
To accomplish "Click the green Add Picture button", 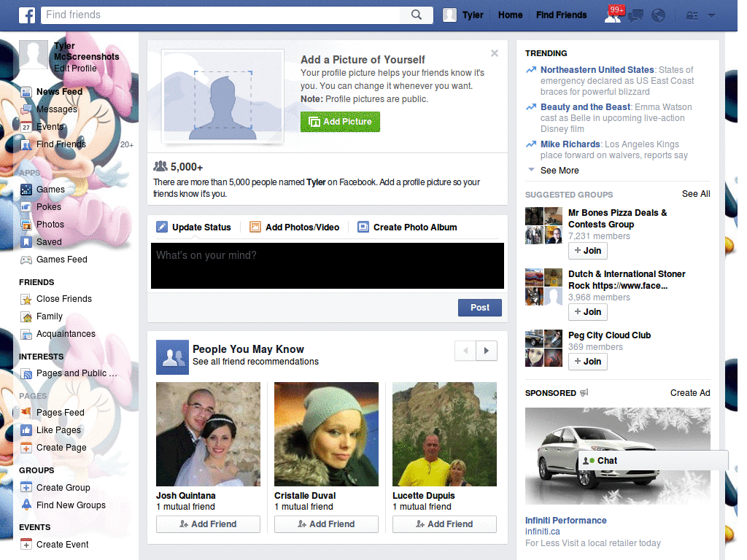I will [340, 122].
